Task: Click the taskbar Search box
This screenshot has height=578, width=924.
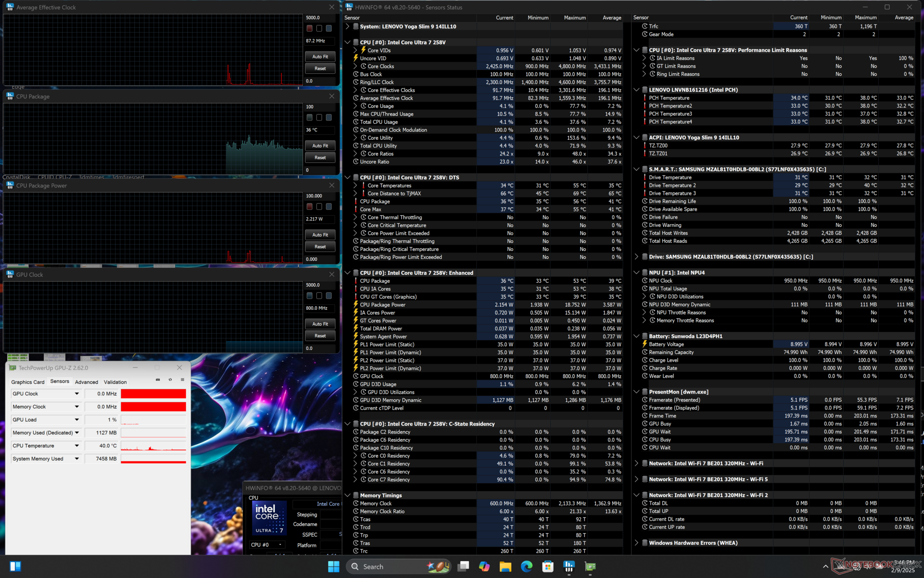Action: click(x=385, y=566)
